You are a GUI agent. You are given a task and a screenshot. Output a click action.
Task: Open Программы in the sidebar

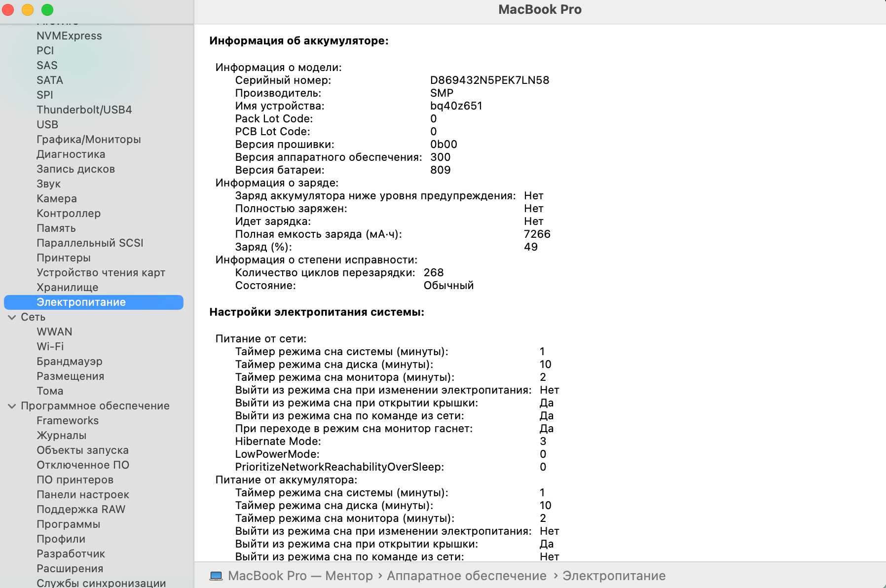tap(69, 524)
